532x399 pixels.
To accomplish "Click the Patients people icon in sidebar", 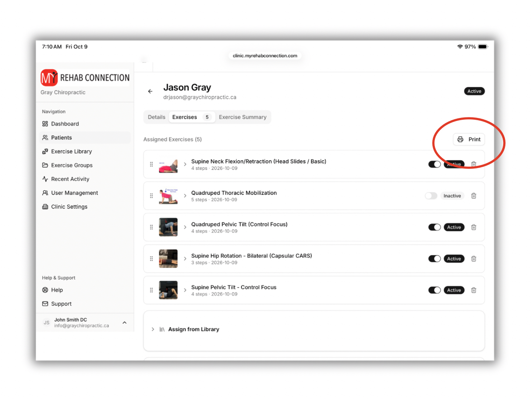I will pyautogui.click(x=45, y=137).
